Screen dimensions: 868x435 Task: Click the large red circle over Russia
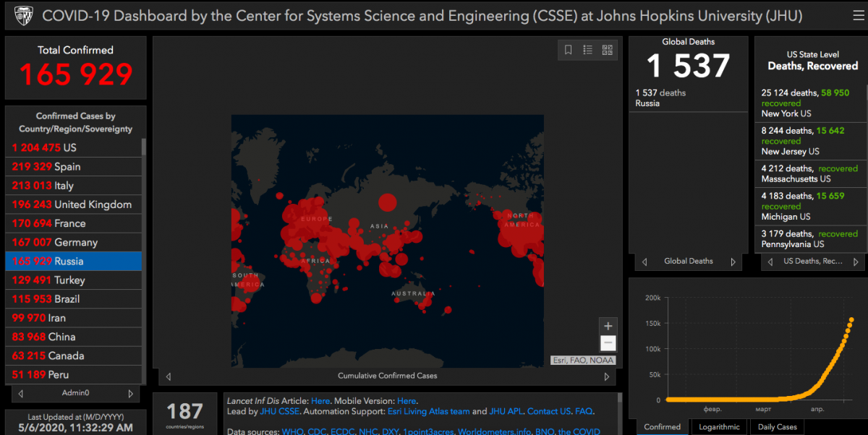point(388,202)
